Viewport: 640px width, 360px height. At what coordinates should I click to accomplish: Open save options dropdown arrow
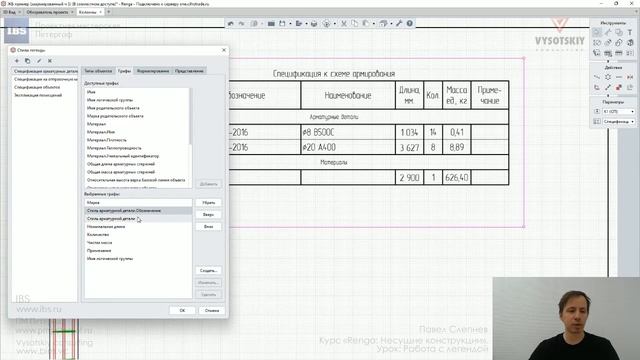[x=290, y=24]
